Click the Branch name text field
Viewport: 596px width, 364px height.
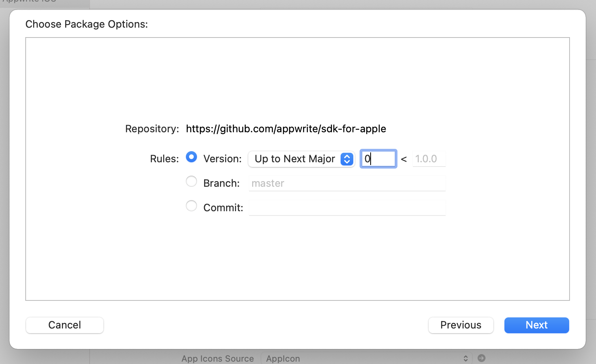tap(347, 184)
